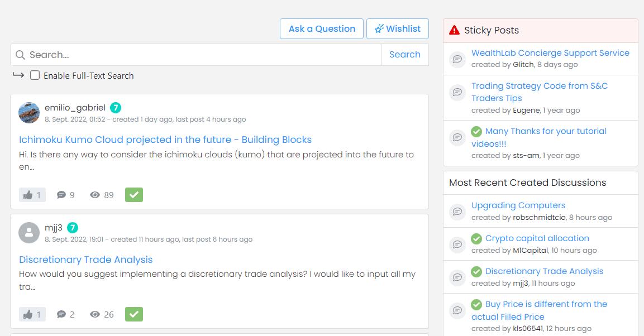Open Buy Price is different discussion
Screen dimensions: 644x336
coord(546,304)
